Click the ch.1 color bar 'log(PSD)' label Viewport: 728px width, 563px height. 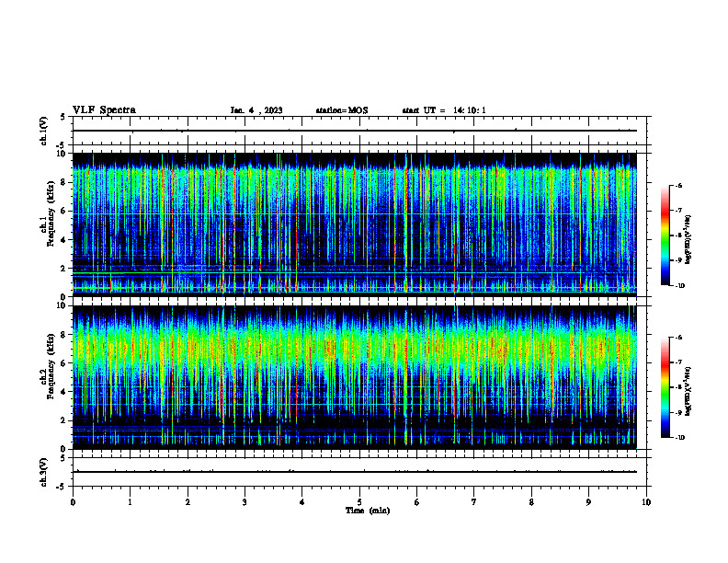688,240
